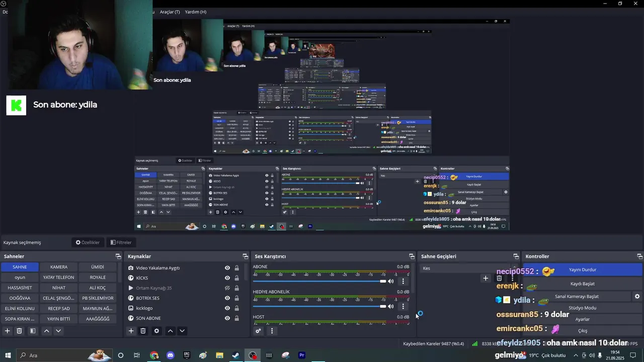Move source up in Kaynaklar toolbar
The width and height of the screenshot is (644, 362).
(170, 331)
